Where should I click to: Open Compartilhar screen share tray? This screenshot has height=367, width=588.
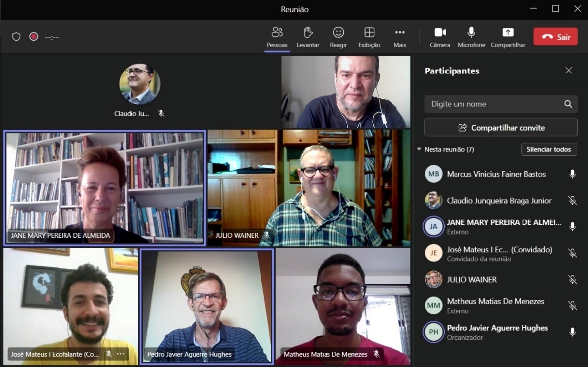point(508,37)
